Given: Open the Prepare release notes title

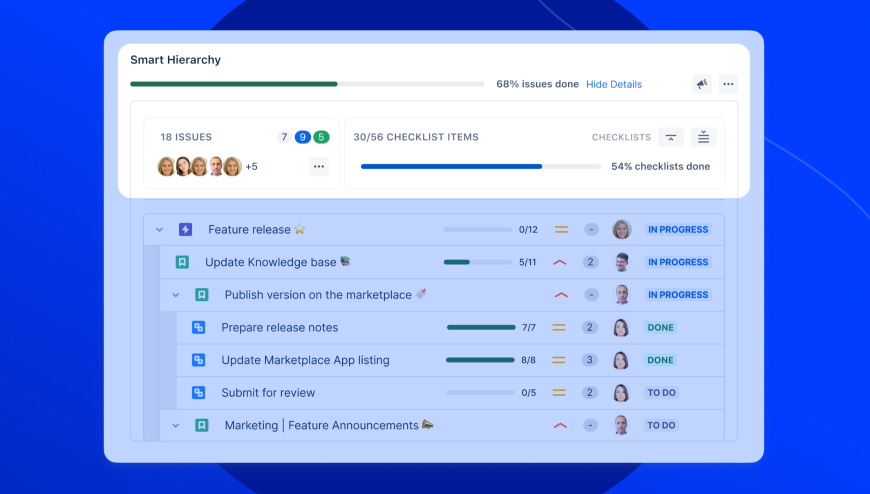Looking at the screenshot, I should click(x=280, y=327).
